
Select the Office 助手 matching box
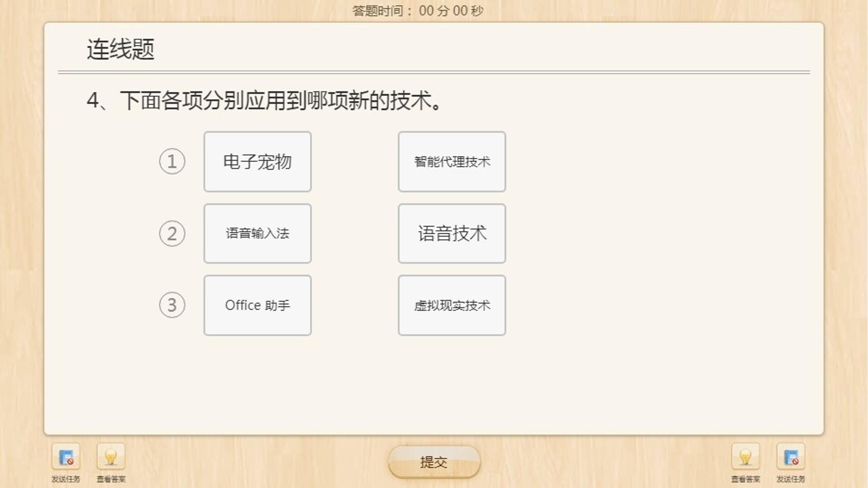[258, 305]
